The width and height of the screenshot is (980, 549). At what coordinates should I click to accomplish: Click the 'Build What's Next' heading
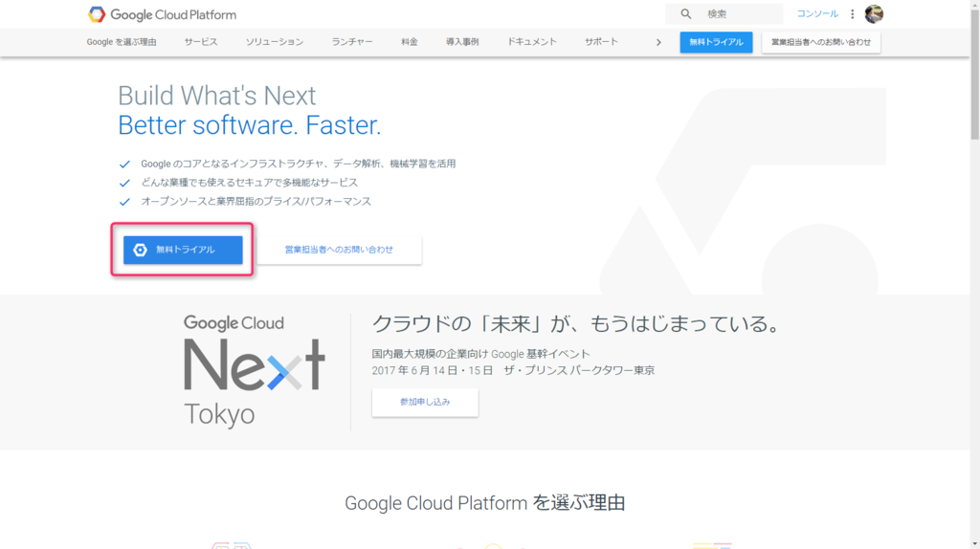[217, 96]
